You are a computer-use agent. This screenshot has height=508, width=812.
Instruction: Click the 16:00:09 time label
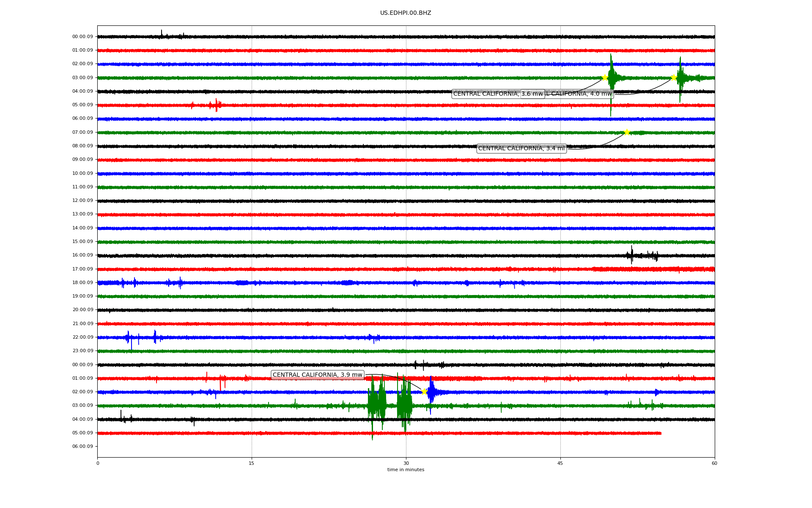[82, 255]
